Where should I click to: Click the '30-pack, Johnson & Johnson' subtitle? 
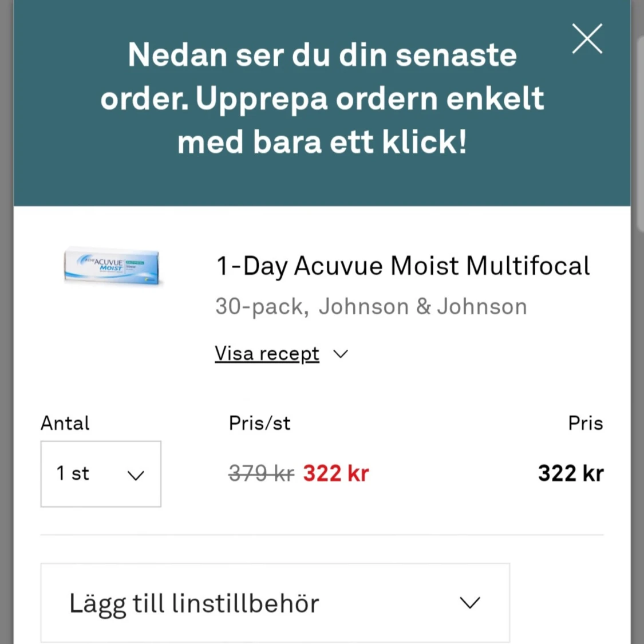tap(372, 306)
